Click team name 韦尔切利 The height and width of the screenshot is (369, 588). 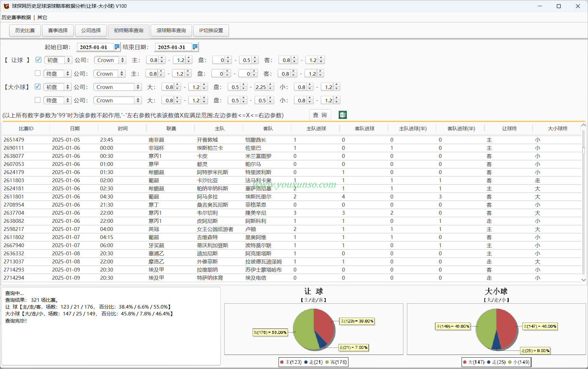point(207,213)
